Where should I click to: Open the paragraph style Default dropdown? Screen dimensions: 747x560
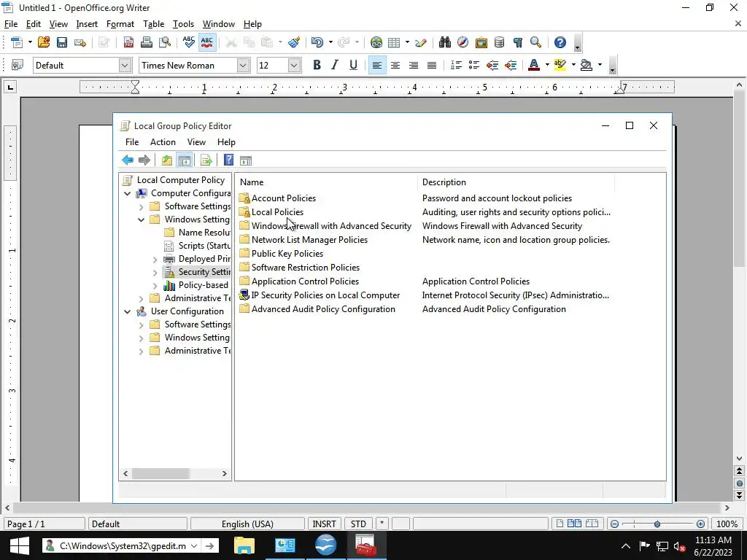point(125,65)
